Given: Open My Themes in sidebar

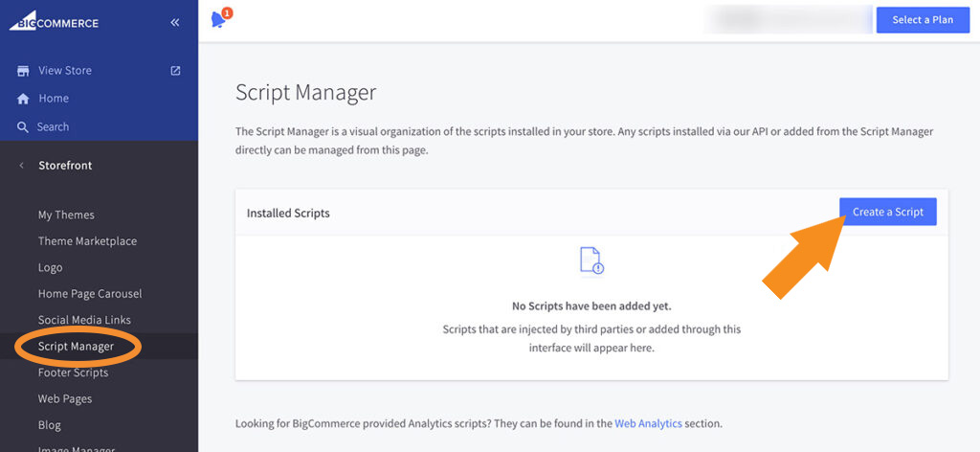Looking at the screenshot, I should (x=66, y=215).
